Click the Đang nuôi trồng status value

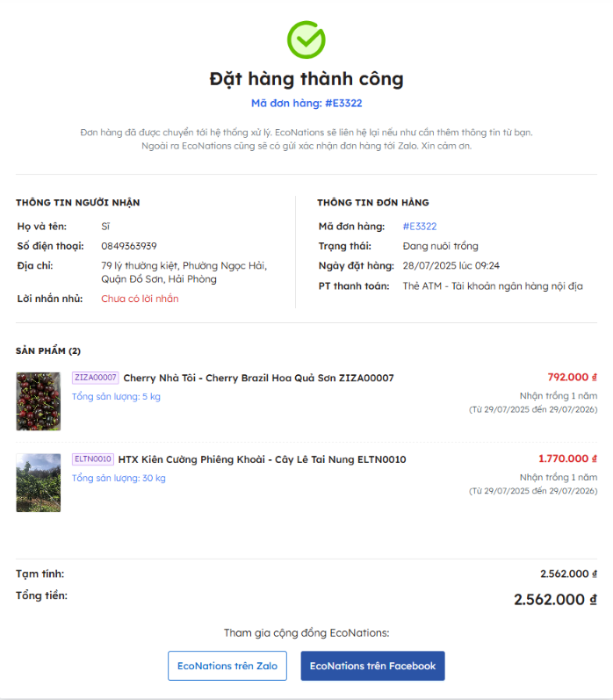tap(440, 246)
